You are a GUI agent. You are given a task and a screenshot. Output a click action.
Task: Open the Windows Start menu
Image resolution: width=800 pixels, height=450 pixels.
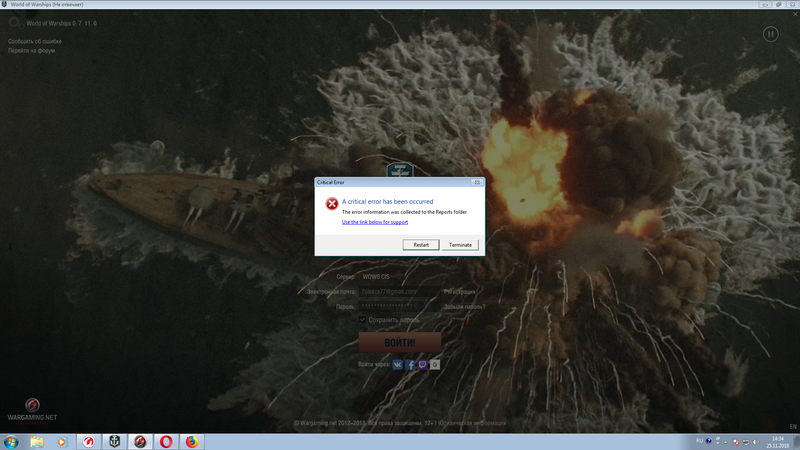click(11, 442)
